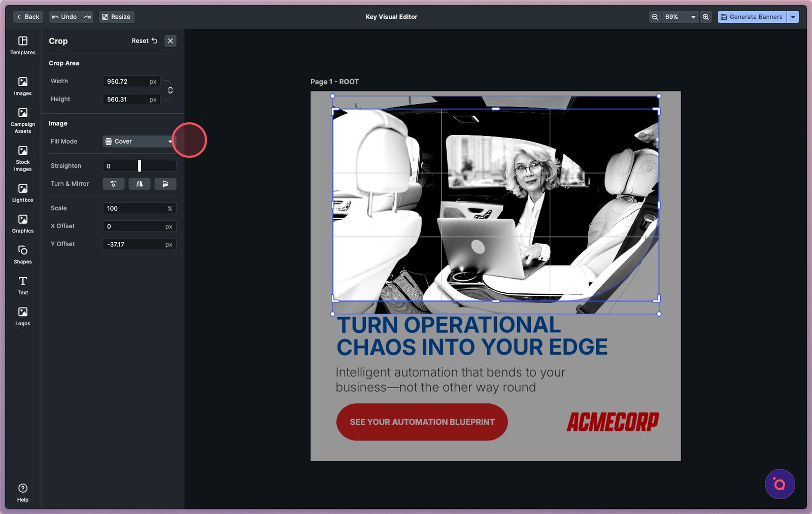Select the Shapes tool

click(x=23, y=254)
